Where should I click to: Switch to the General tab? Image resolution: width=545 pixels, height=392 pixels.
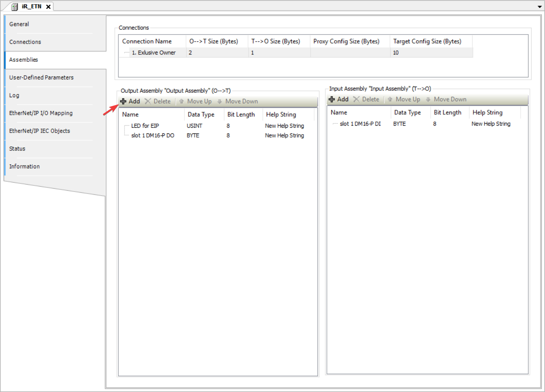[19, 24]
